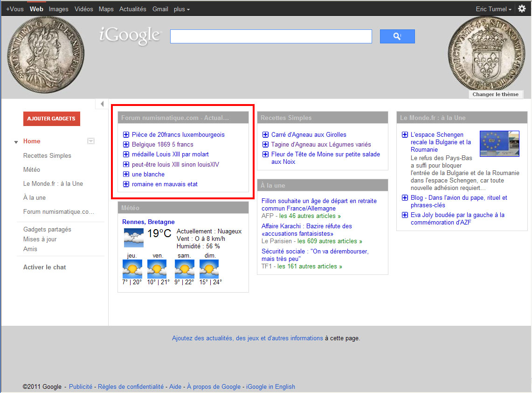The height and width of the screenshot is (393, 532).
Task: Switch to iGoogle in English
Action: click(270, 386)
